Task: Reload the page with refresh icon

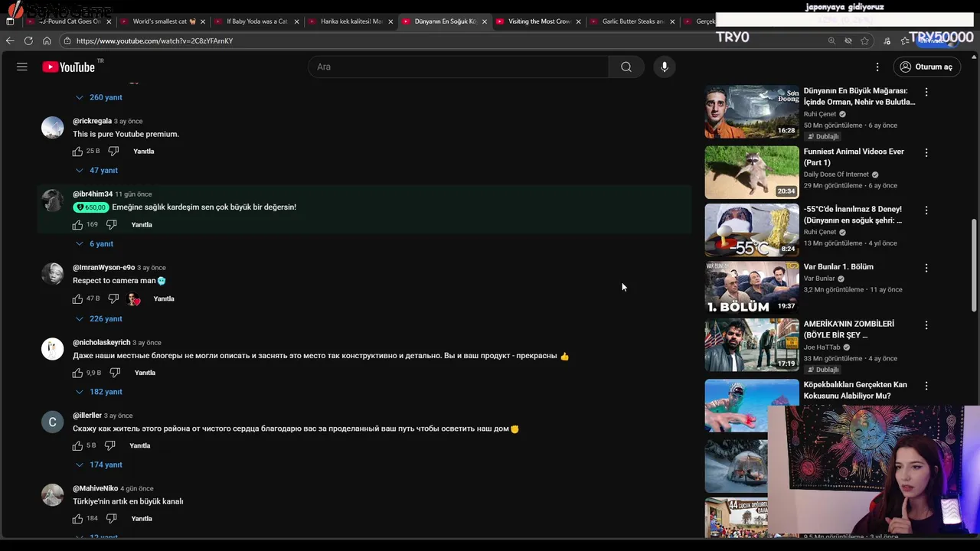Action: pyautogui.click(x=28, y=41)
